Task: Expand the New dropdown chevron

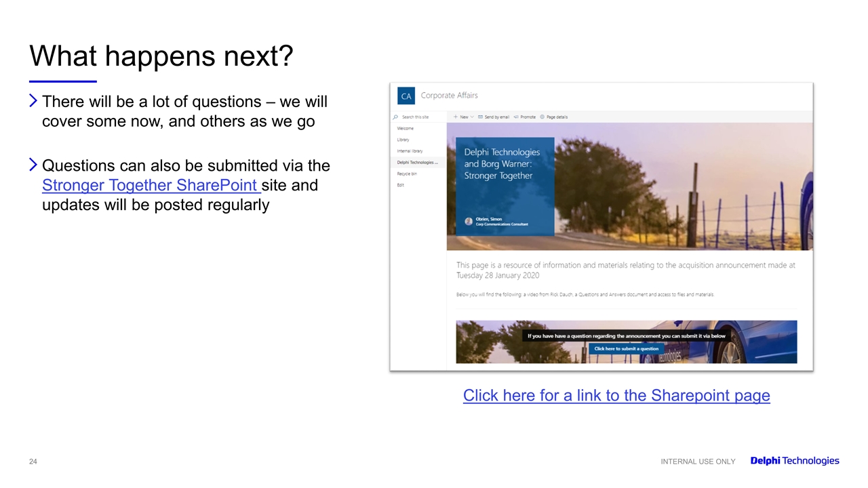Action: click(472, 117)
